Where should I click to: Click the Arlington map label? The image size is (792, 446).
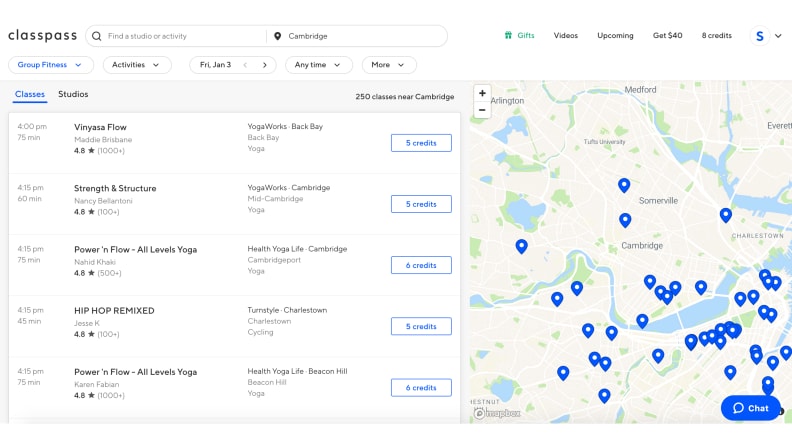point(507,101)
